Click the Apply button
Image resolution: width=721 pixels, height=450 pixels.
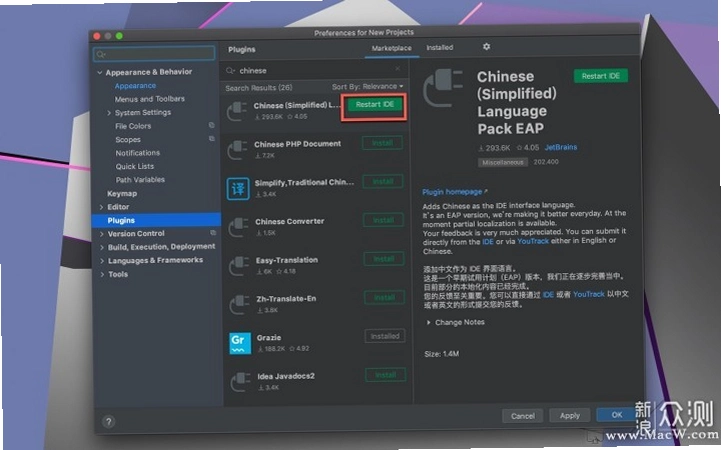click(x=570, y=415)
